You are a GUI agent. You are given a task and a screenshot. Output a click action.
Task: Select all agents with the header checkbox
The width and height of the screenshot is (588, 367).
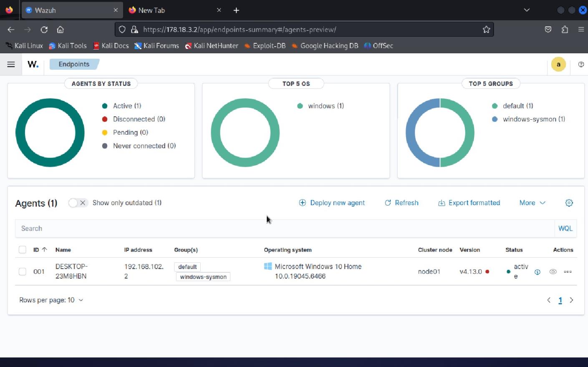click(23, 249)
